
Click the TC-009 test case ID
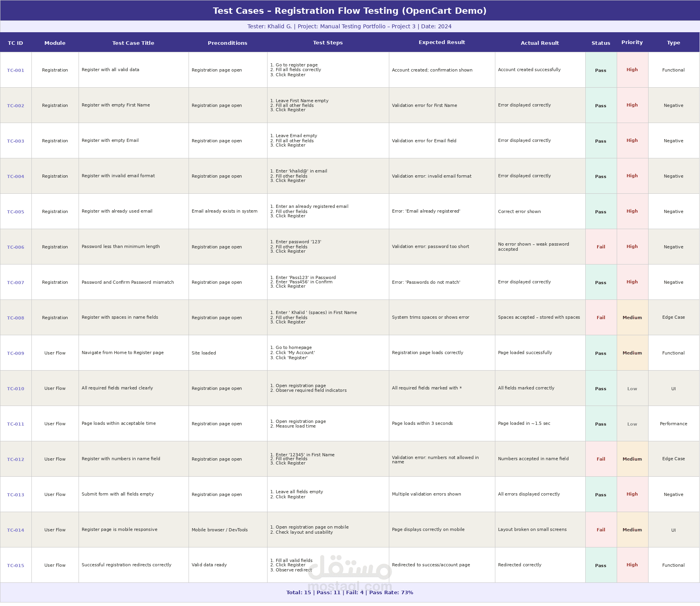[16, 353]
